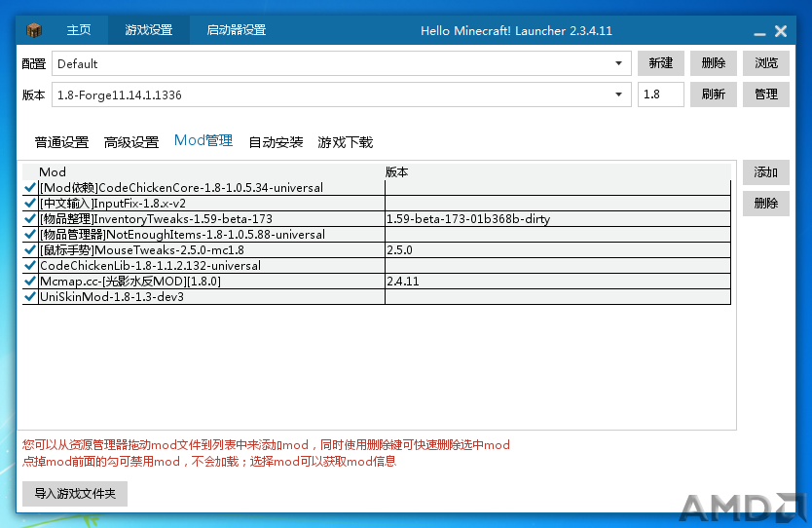Screen dimensions: 812x528
Task: Select the Mcmap.cc-[光影水反MOD][1.8.0] row
Action: (377, 281)
